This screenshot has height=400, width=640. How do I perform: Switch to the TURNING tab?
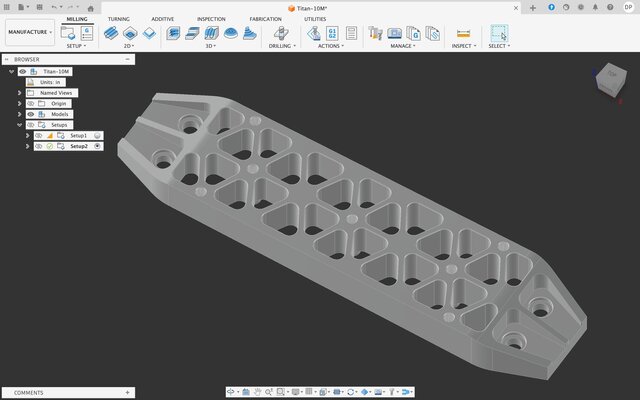coord(119,19)
